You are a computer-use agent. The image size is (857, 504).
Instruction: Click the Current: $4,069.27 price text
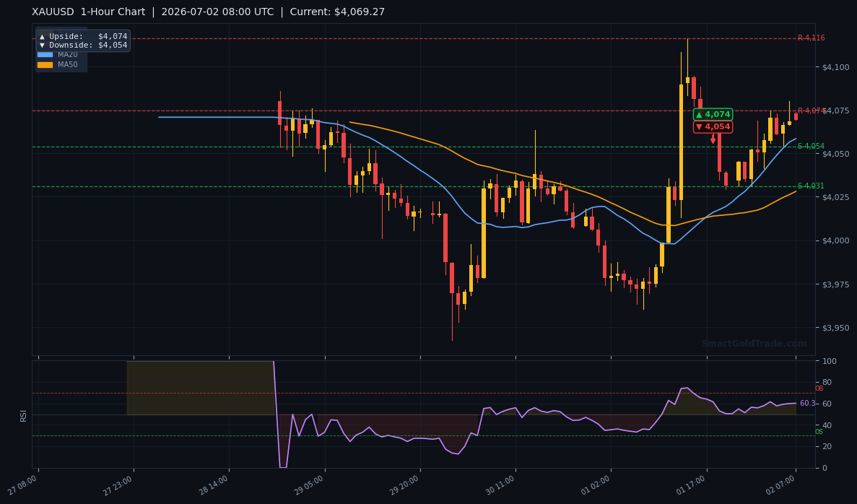pyautogui.click(x=337, y=12)
